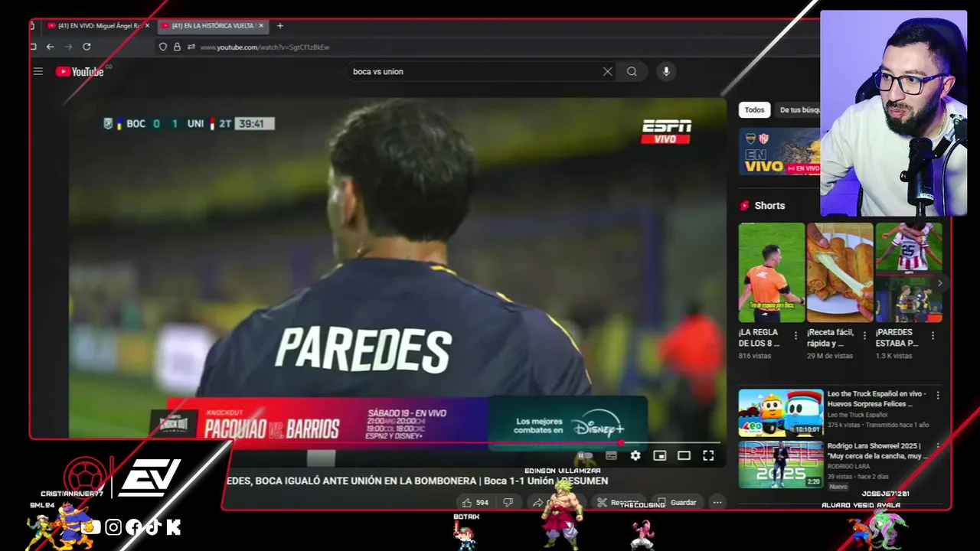
Task: Open more actions ellipsis below video
Action: click(717, 503)
